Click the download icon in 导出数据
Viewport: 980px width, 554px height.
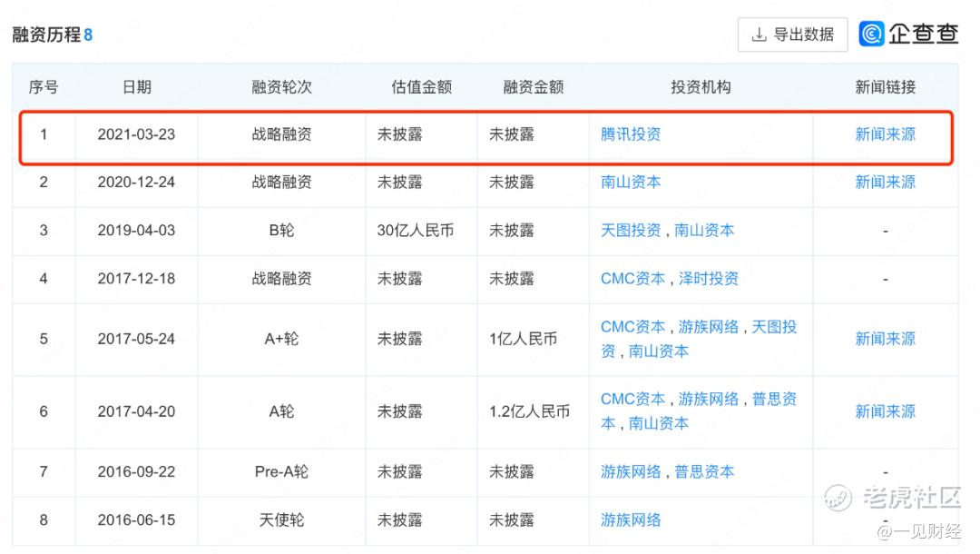tap(759, 35)
